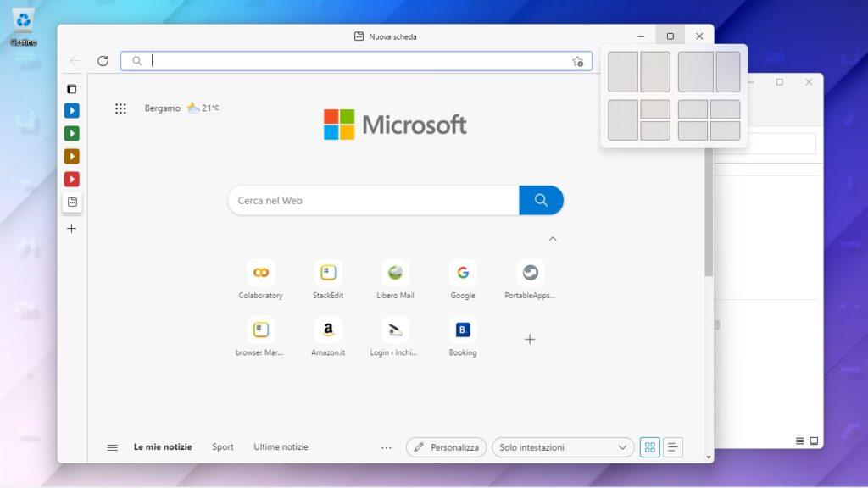Image resolution: width=868 pixels, height=488 pixels.
Task: Focus the Cerca nel Web search box
Action: pyautogui.click(x=374, y=200)
